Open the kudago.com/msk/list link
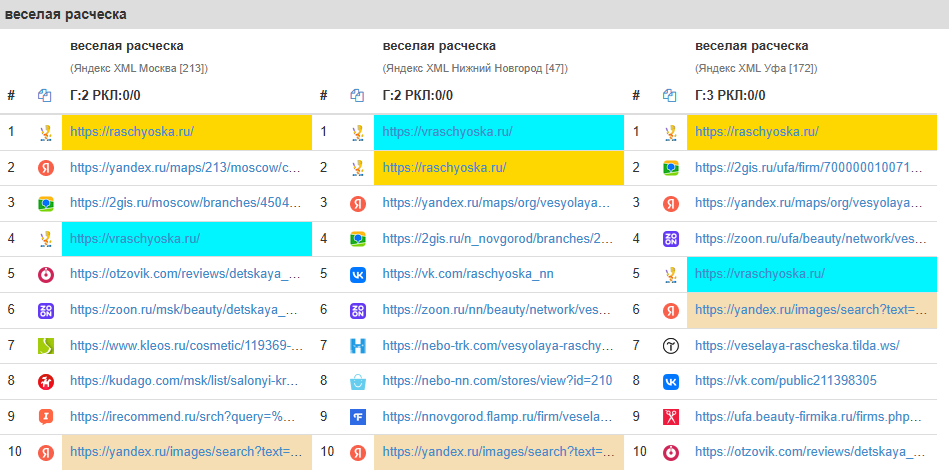 [185, 381]
